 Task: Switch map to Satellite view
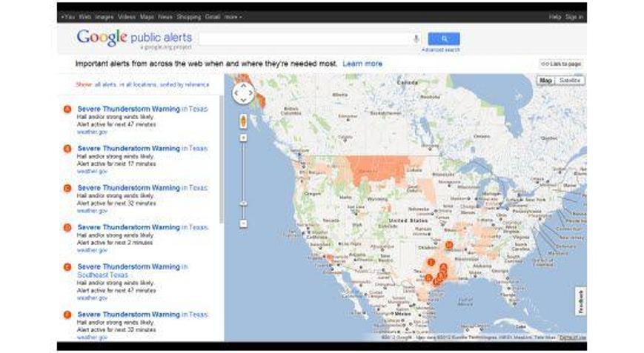click(x=570, y=81)
